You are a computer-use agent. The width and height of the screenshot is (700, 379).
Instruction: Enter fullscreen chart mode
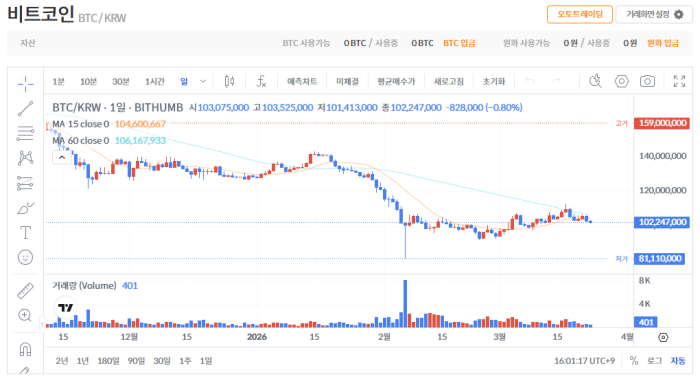pyautogui.click(x=679, y=81)
